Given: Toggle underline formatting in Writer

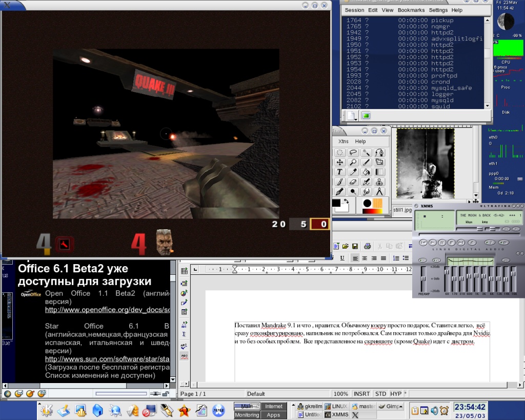Looking at the screenshot, I should tap(342, 258).
